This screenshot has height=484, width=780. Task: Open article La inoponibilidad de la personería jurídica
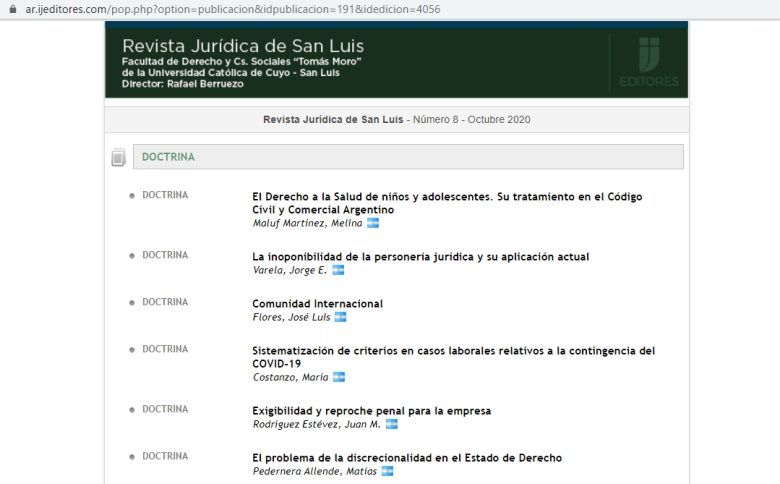coord(420,257)
